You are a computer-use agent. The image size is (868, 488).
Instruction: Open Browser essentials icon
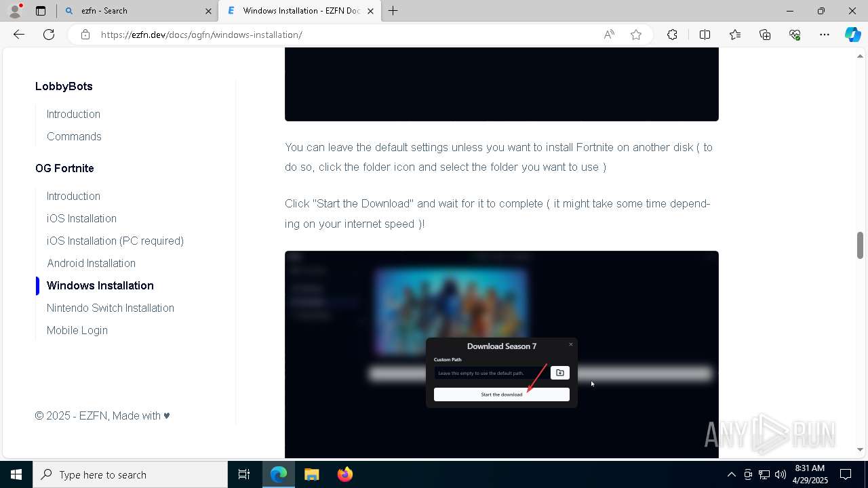coord(795,35)
